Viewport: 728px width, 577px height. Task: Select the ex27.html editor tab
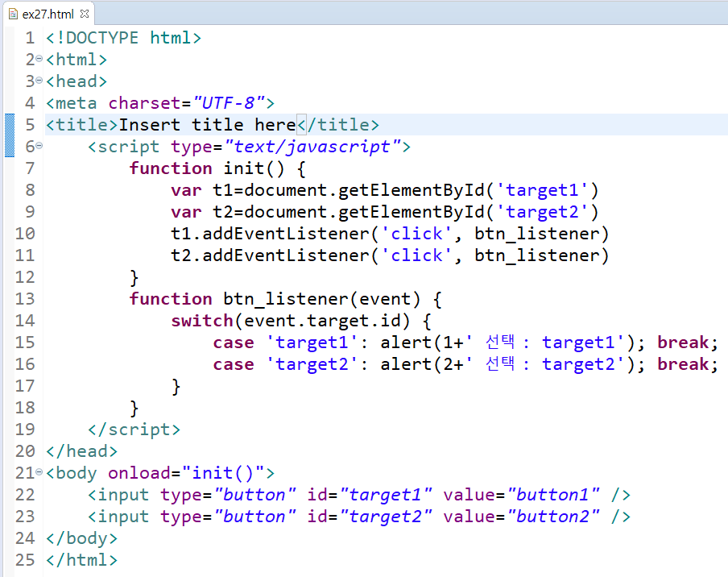pos(48,14)
